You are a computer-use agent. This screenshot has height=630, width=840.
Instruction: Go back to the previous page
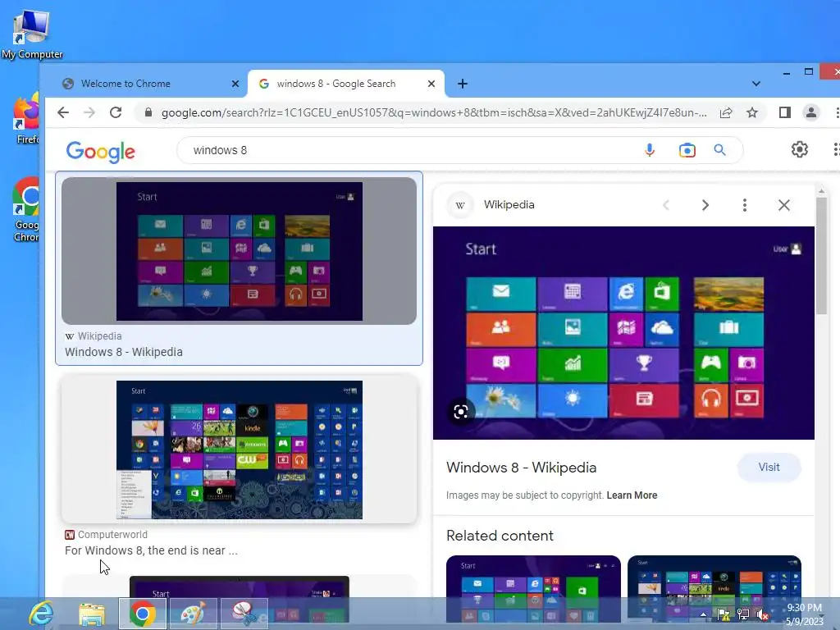click(x=63, y=112)
